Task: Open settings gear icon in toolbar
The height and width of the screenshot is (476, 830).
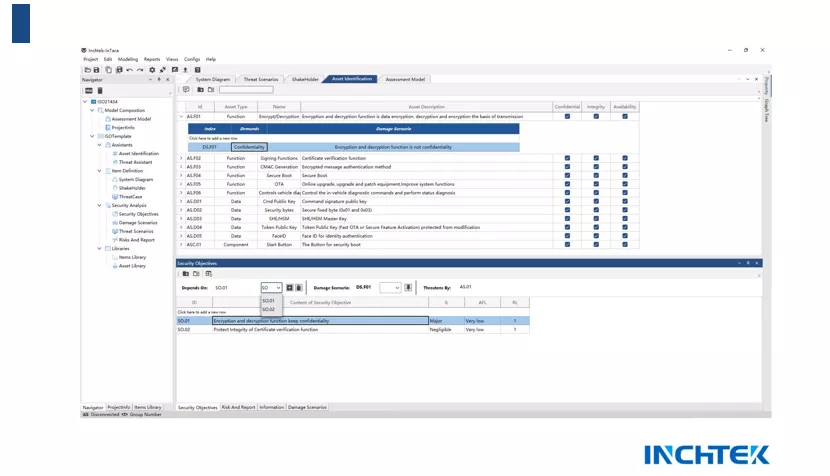Action: point(152,70)
